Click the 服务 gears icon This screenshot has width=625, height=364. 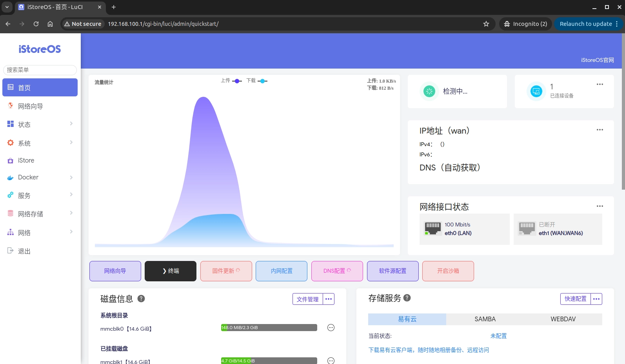click(x=11, y=195)
